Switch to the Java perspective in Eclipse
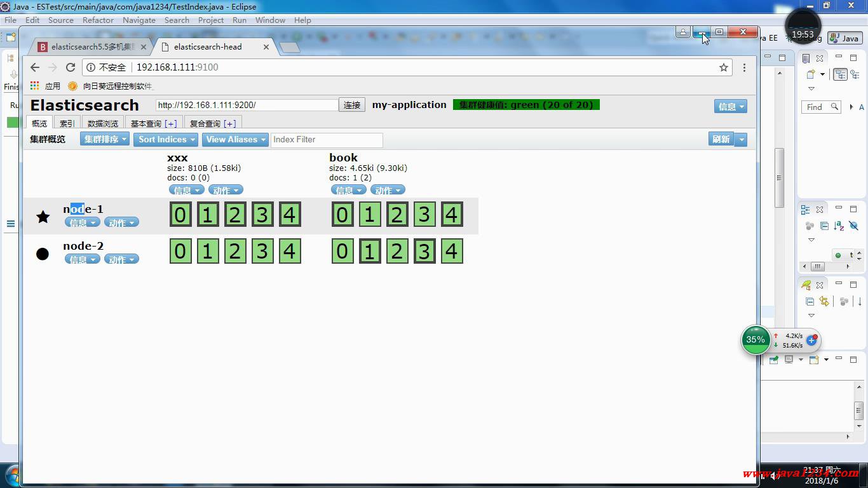The width and height of the screenshot is (868, 488). [x=845, y=38]
